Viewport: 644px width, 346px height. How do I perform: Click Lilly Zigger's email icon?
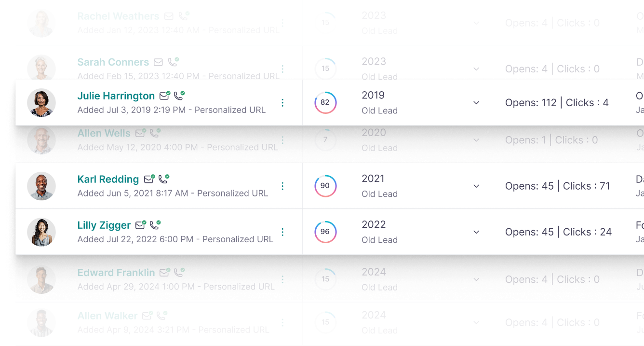click(x=141, y=225)
